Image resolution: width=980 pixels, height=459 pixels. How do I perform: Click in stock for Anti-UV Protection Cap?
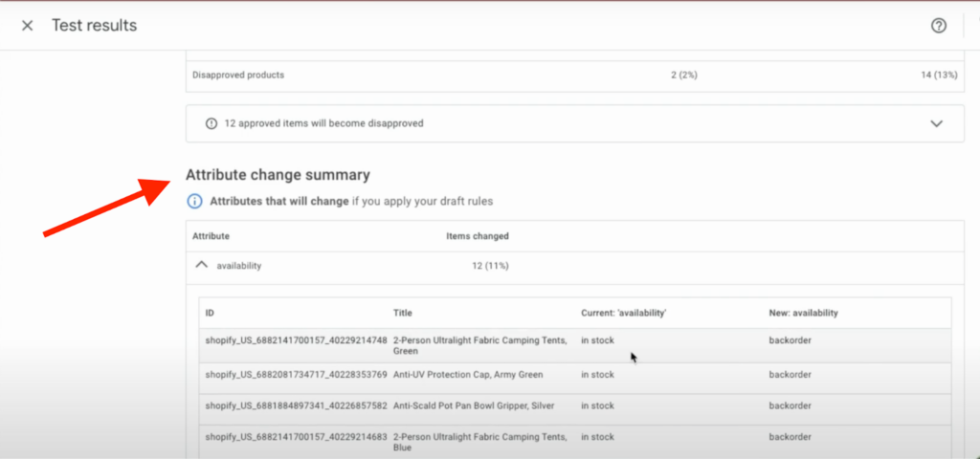[597, 375]
